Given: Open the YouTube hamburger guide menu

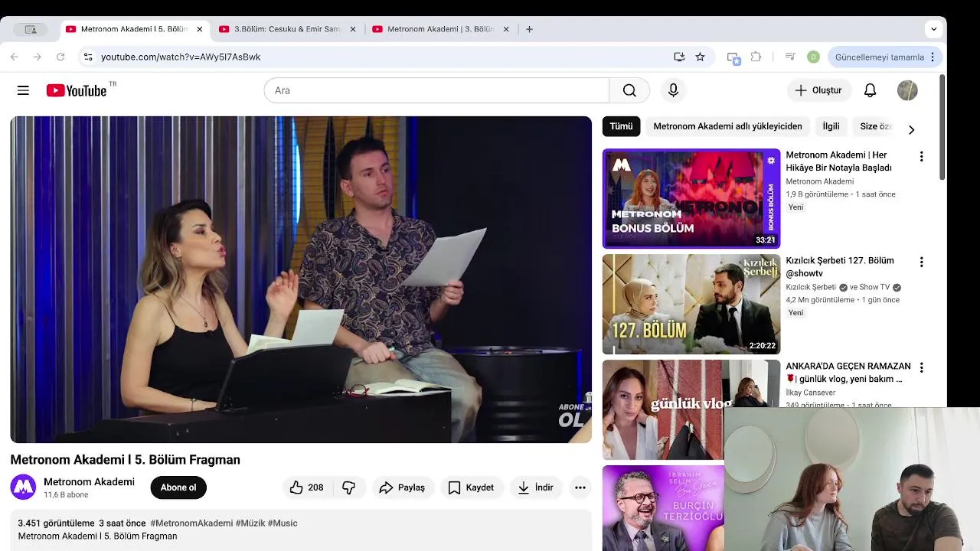Looking at the screenshot, I should tap(23, 90).
